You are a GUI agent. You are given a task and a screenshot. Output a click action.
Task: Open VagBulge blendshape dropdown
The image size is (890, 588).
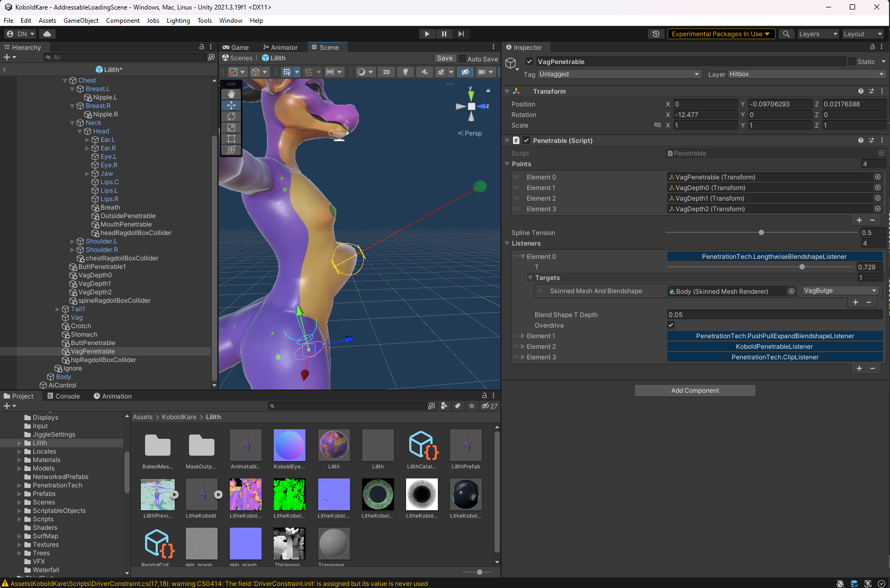840,291
